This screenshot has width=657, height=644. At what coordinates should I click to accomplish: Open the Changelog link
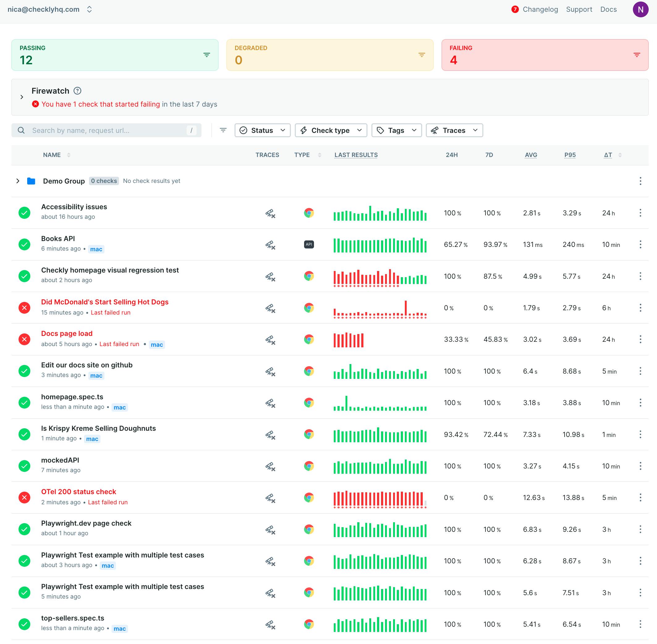(x=540, y=10)
